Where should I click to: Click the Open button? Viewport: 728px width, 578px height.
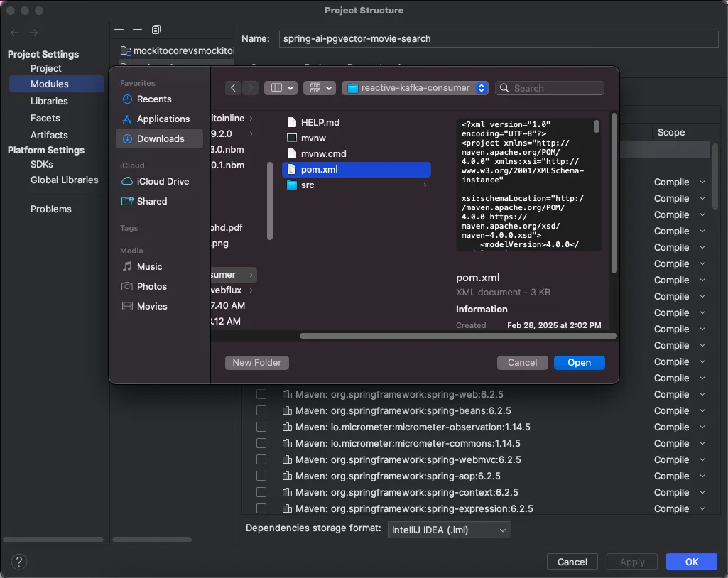pos(579,363)
